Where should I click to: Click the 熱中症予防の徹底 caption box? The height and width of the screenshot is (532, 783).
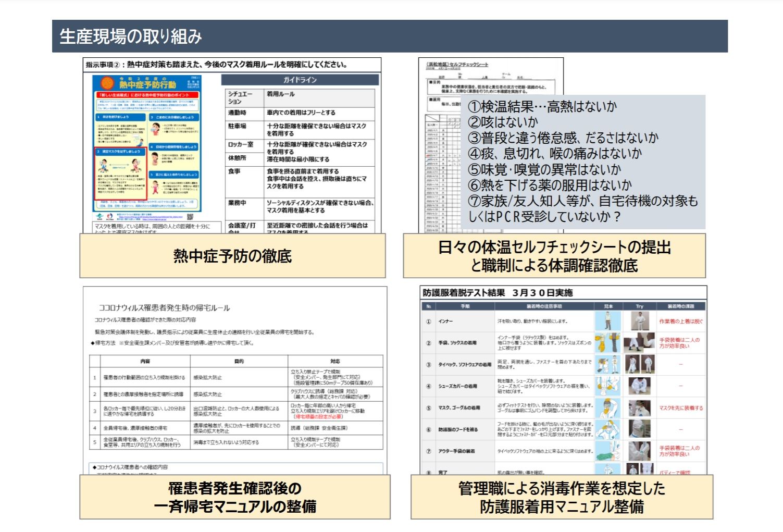[x=232, y=256]
